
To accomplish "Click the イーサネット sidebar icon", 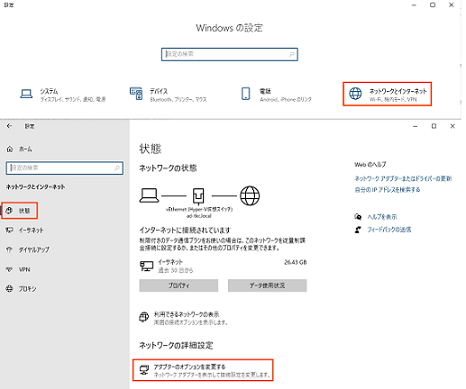I will coord(9,230).
